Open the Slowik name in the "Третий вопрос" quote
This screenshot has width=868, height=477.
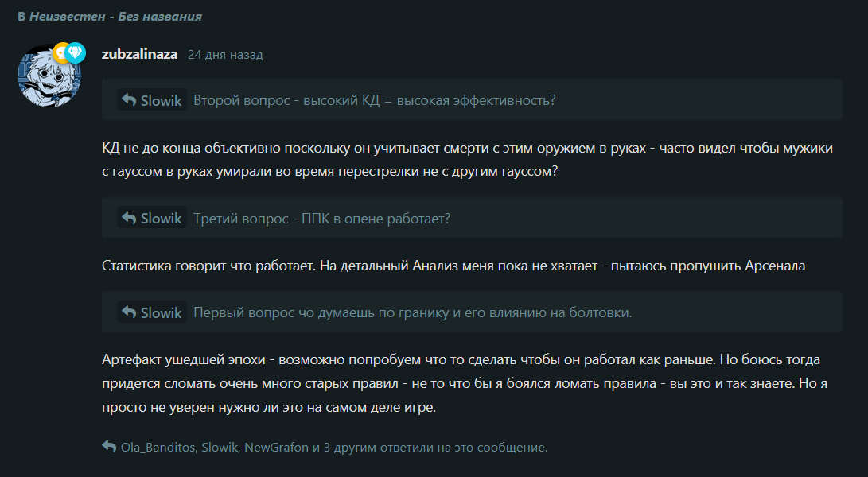[x=161, y=219]
